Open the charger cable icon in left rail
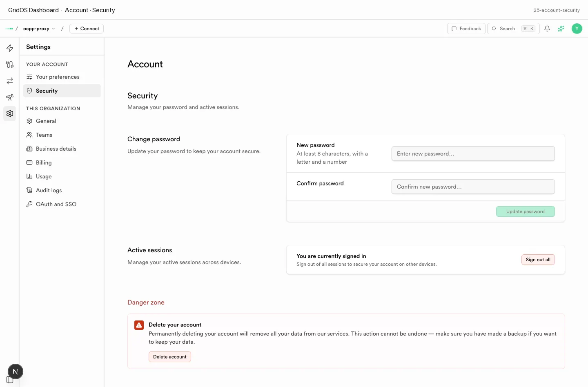 (x=10, y=64)
